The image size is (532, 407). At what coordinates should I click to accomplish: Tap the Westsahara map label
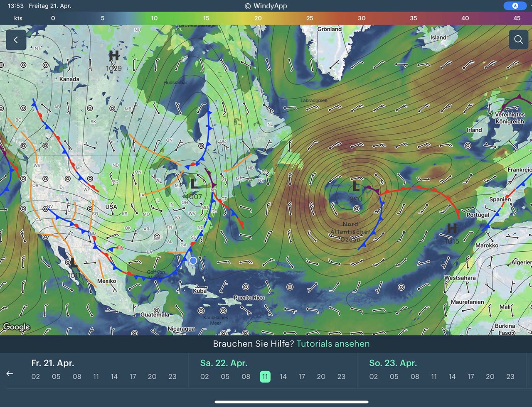tap(460, 278)
